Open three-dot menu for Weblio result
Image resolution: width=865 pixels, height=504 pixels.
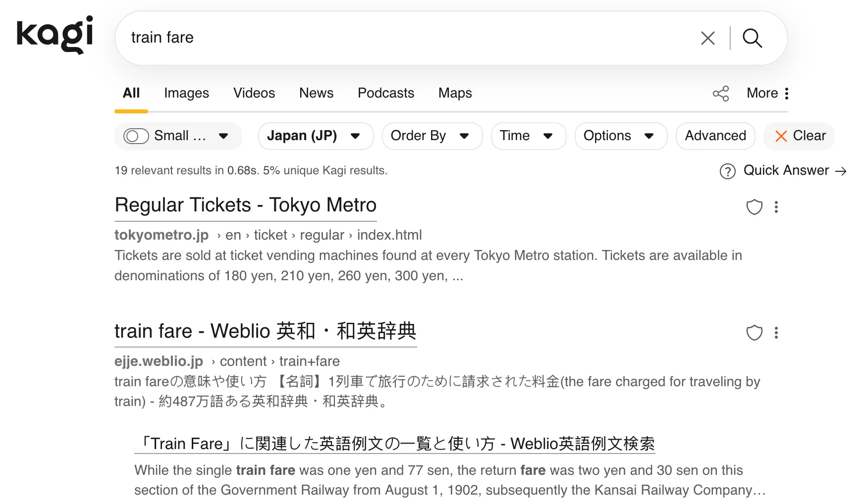[776, 333]
